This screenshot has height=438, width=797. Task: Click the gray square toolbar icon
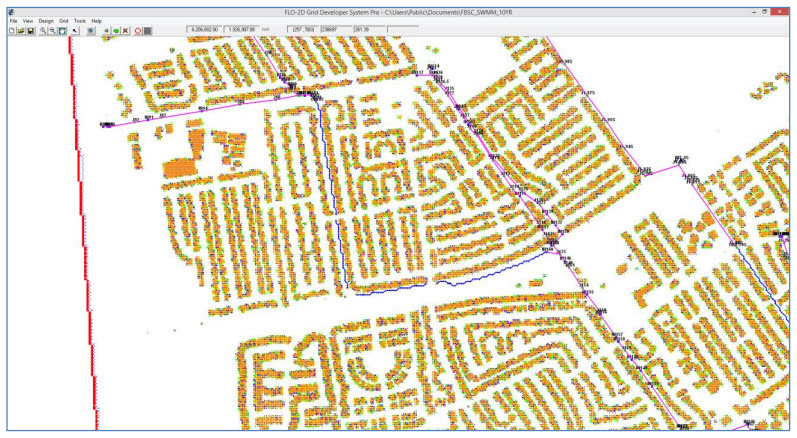pos(147,31)
